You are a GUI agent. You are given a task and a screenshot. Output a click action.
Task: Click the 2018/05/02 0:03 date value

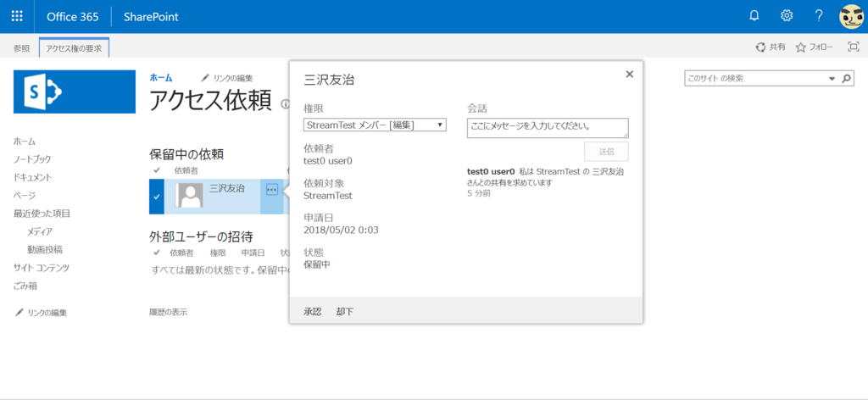pos(341,230)
